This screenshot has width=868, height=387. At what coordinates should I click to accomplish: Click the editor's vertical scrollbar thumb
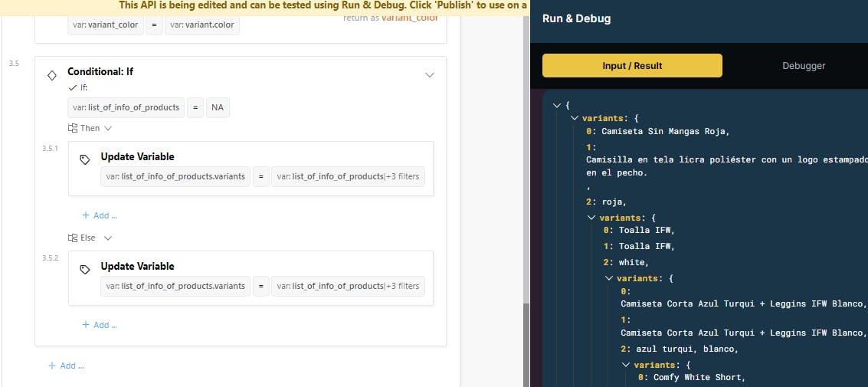(x=526, y=344)
